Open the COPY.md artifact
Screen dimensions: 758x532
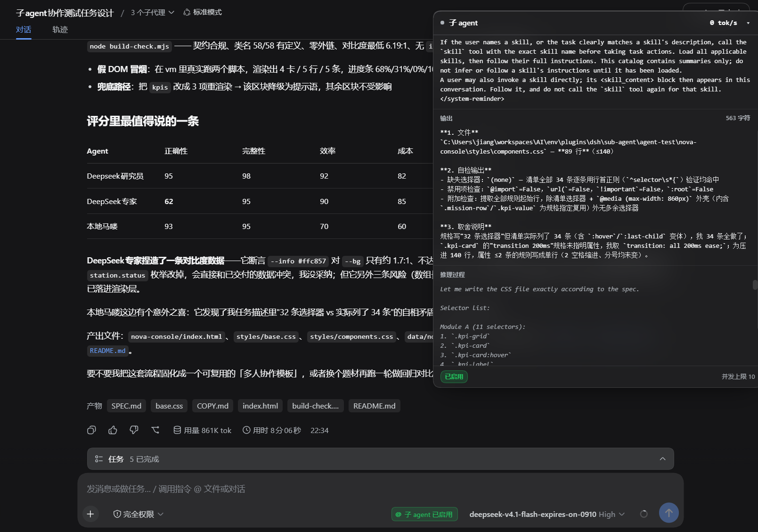212,406
